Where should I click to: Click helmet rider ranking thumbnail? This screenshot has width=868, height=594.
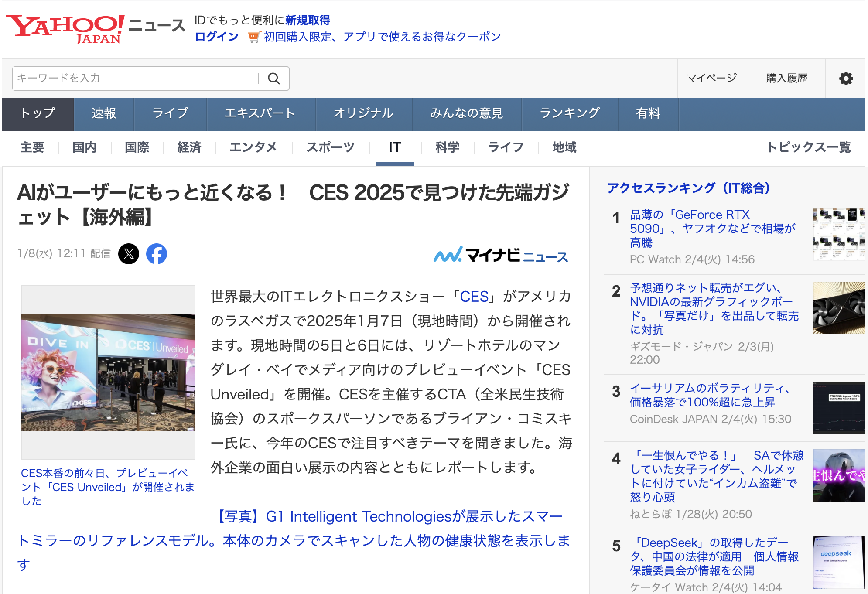(x=839, y=475)
